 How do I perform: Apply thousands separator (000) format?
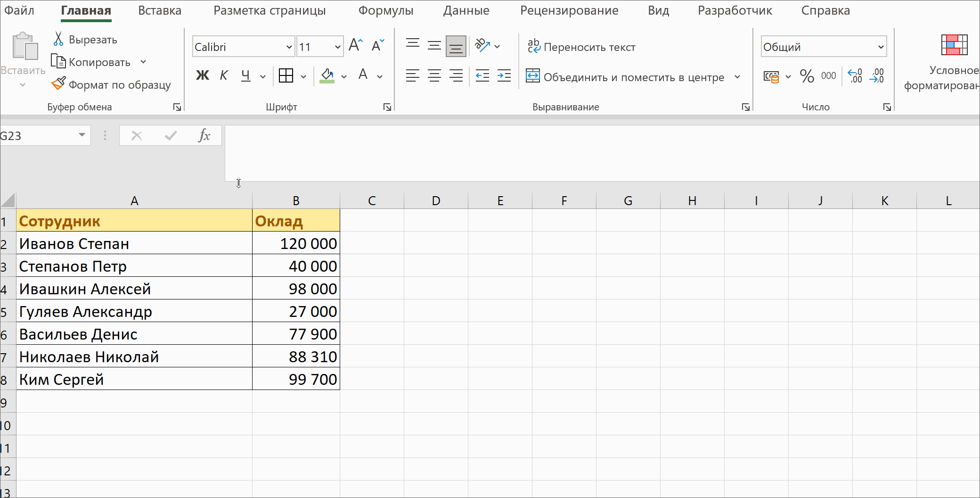click(828, 75)
